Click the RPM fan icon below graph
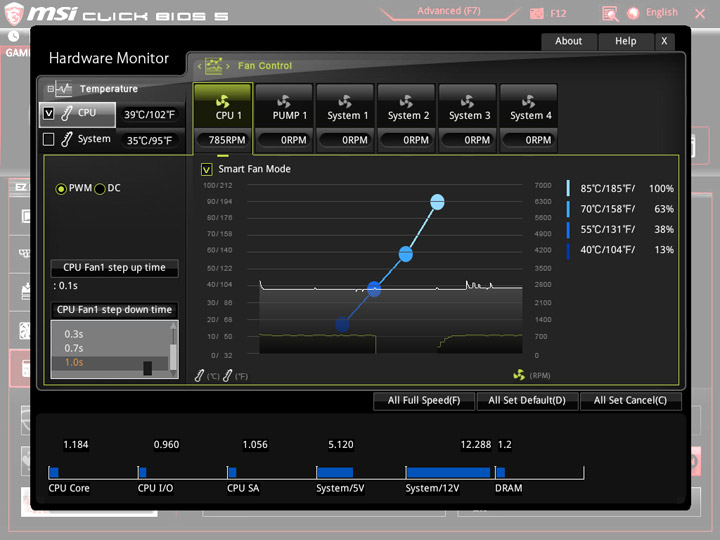This screenshot has height=540, width=720. 519,375
